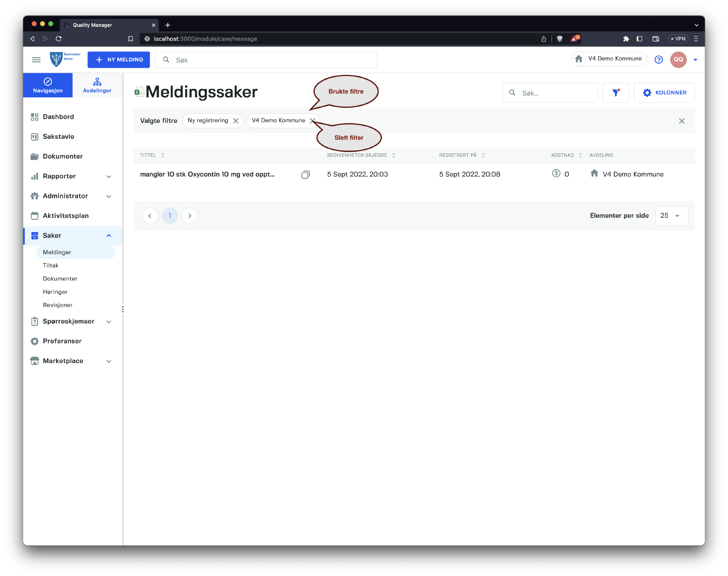Open the filter funnel button
The width and height of the screenshot is (728, 576).
615,93
